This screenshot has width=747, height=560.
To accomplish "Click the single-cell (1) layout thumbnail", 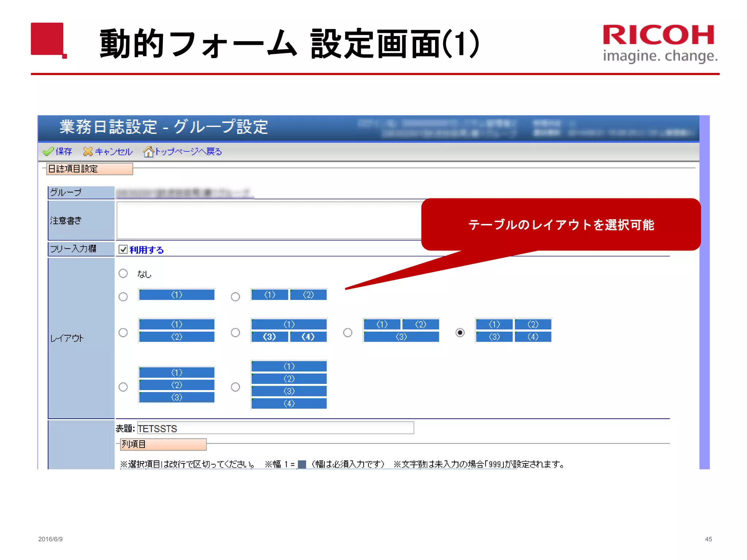I will [x=177, y=295].
